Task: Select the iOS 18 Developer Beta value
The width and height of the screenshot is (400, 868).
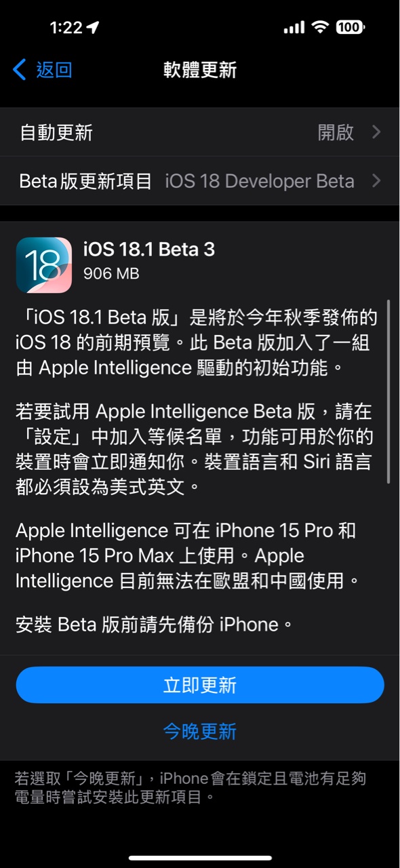Action: 260,181
